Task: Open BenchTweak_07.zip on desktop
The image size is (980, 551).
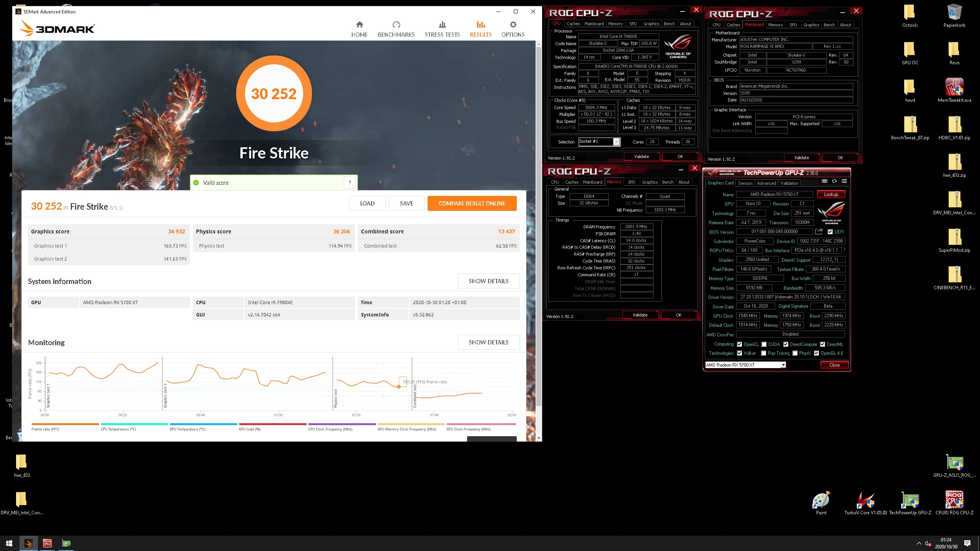Action: [910, 128]
